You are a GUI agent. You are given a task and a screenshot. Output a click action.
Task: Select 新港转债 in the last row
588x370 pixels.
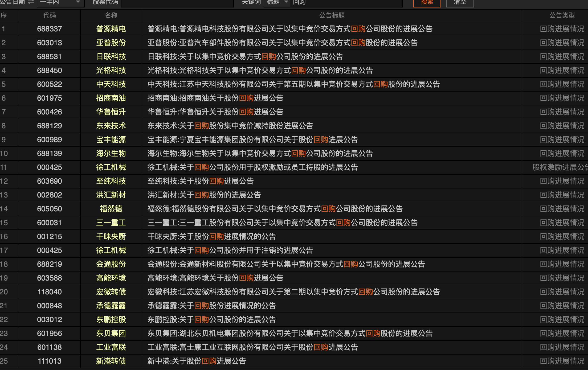pyautogui.click(x=111, y=361)
